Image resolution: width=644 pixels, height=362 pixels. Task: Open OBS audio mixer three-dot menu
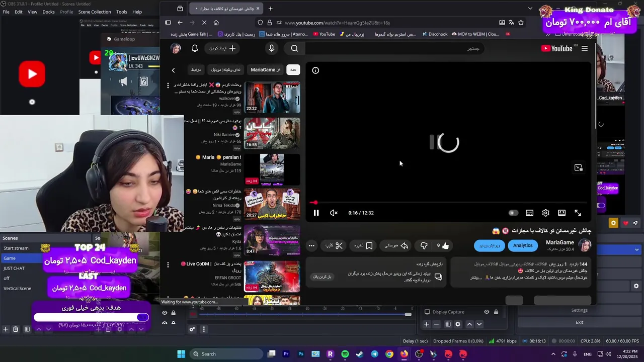(204, 330)
